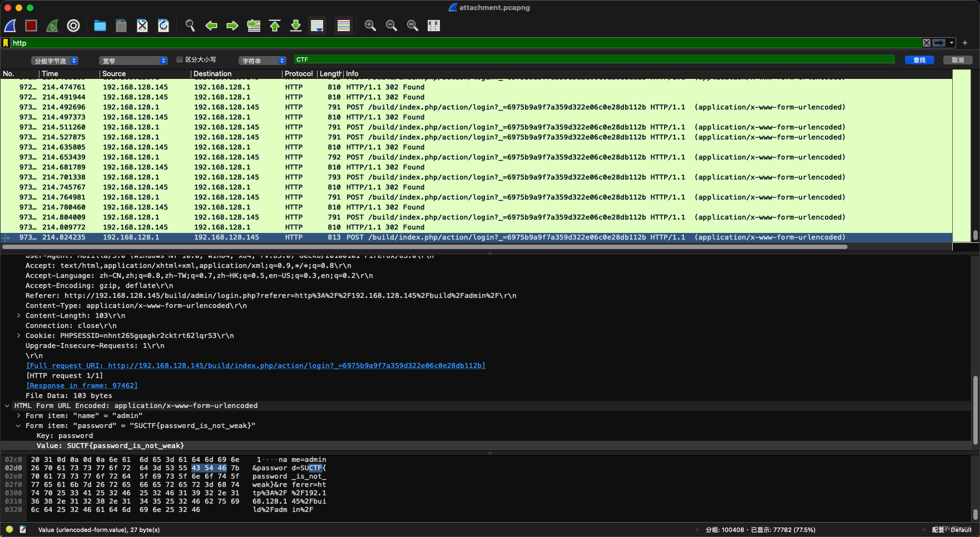Jump to the last packet

(x=296, y=26)
